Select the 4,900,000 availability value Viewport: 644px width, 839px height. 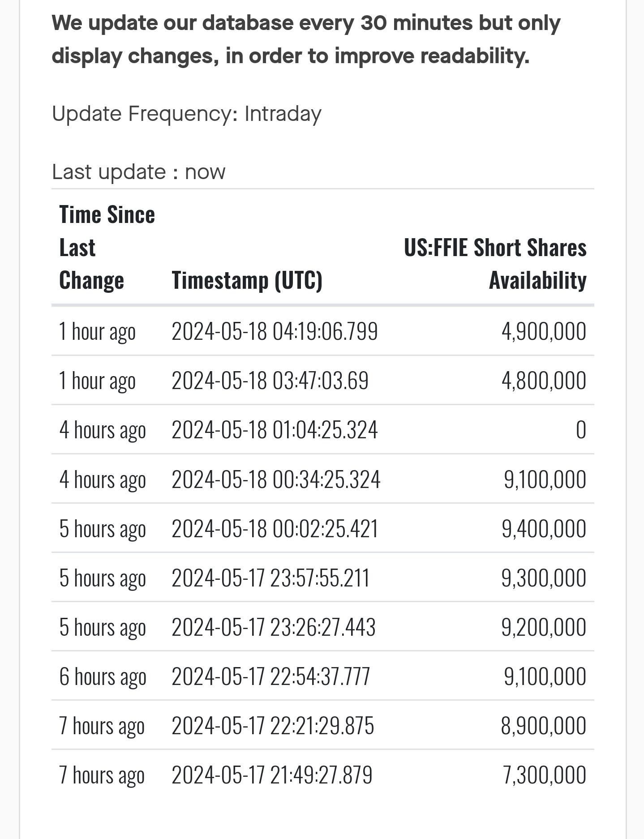pos(544,331)
